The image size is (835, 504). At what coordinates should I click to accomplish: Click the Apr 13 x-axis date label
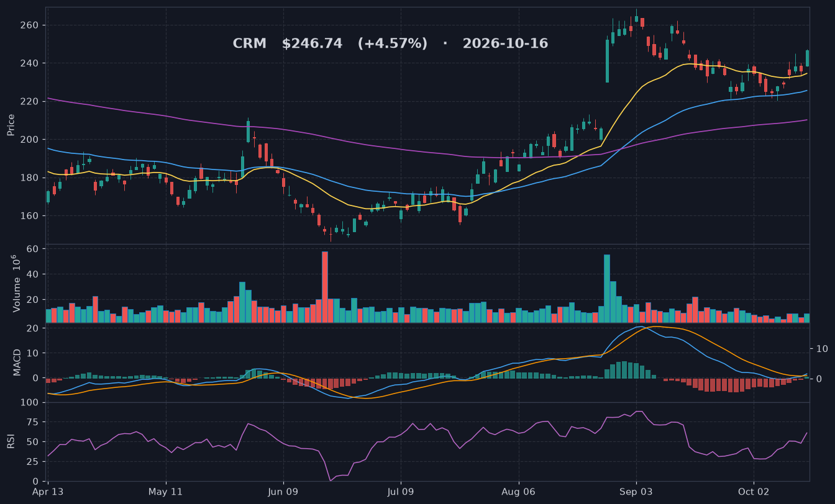[x=48, y=492]
